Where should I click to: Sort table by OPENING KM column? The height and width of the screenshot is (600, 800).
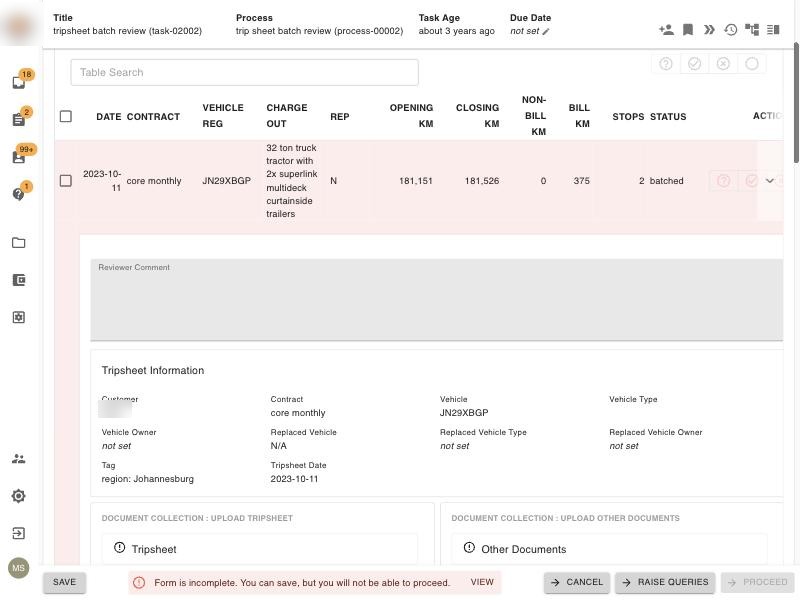[x=411, y=116]
